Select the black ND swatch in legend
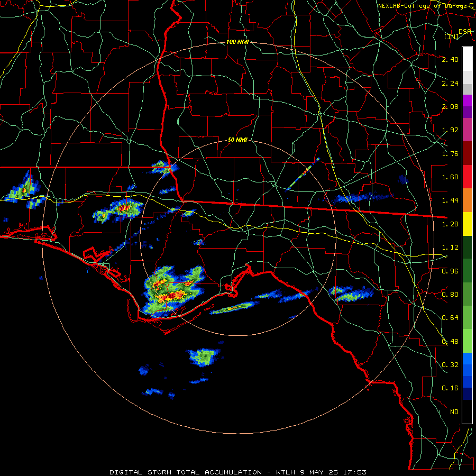This screenshot has width=476, height=476. [467, 411]
